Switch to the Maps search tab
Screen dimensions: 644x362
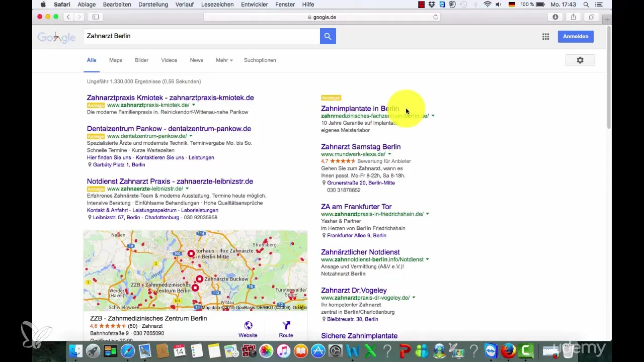pyautogui.click(x=116, y=60)
